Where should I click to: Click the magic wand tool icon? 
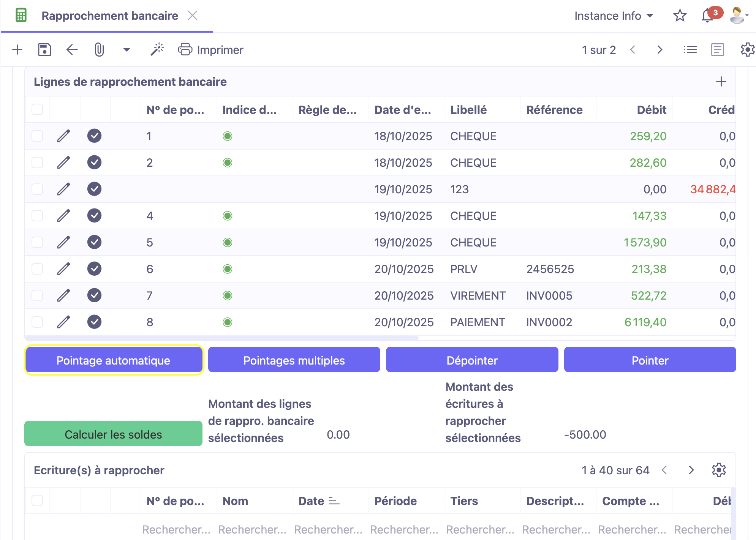click(157, 50)
